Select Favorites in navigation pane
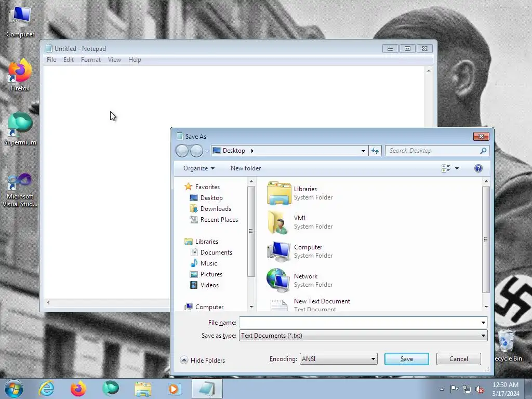 click(x=202, y=187)
